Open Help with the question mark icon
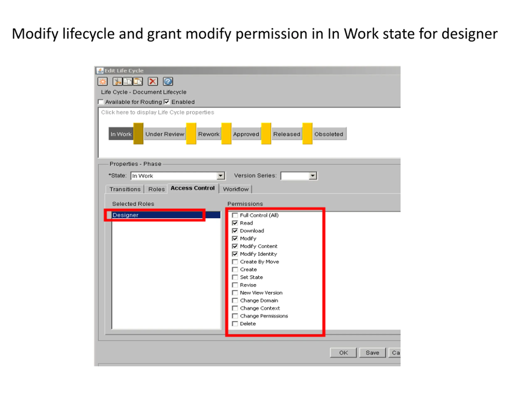This screenshot has height=399, width=532. [168, 81]
